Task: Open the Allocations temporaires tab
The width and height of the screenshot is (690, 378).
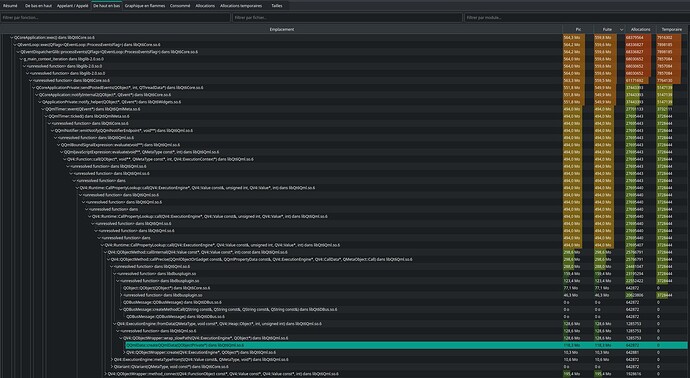Action: point(241,6)
